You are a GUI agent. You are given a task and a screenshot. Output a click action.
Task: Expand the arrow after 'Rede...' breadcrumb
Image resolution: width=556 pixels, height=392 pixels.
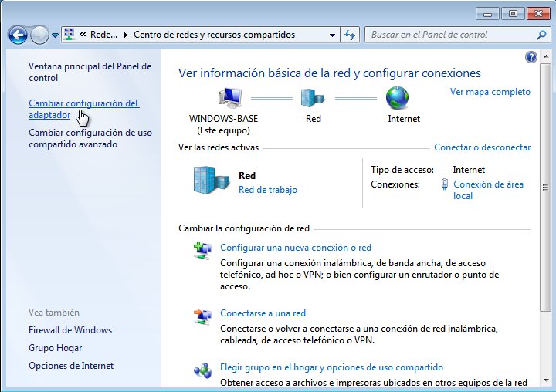point(125,35)
